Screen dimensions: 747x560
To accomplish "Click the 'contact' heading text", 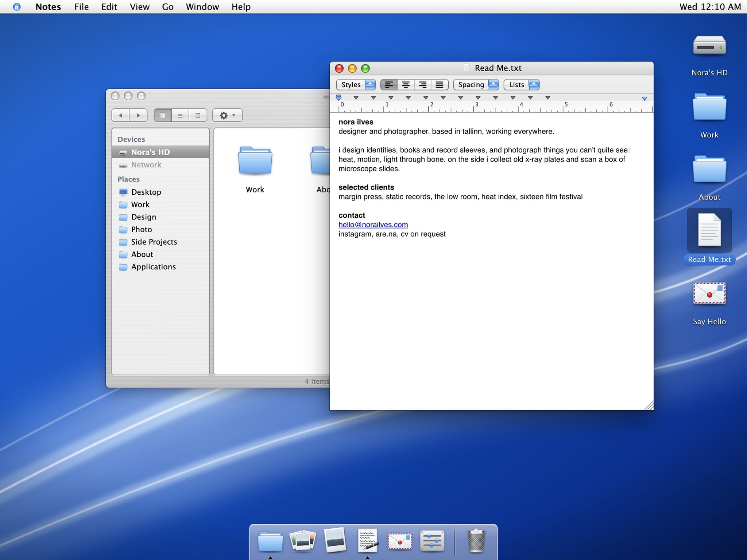I will click(x=352, y=215).
